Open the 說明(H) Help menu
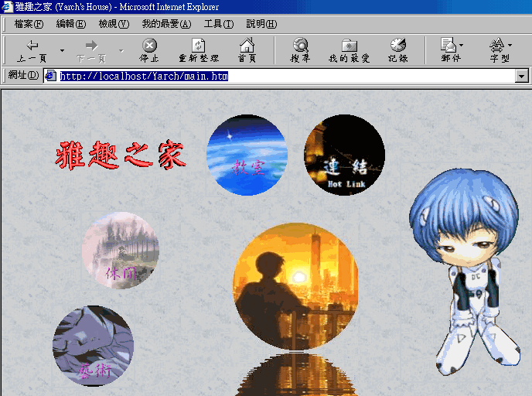Screen dimensions: 532x396 click(261, 24)
